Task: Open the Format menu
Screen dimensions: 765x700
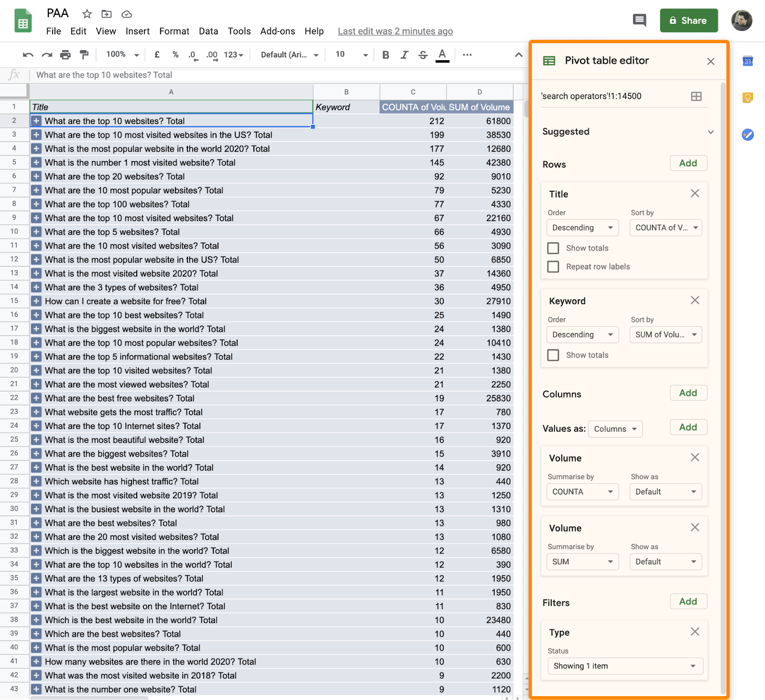Action: tap(174, 31)
